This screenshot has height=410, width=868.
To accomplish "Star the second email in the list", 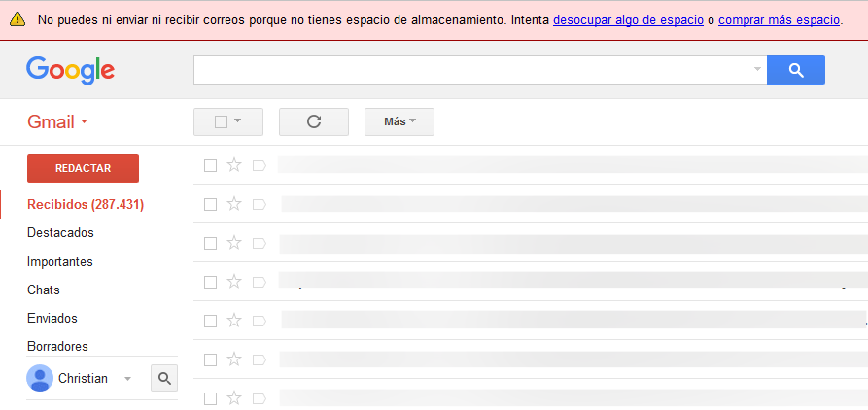I will 234,204.
